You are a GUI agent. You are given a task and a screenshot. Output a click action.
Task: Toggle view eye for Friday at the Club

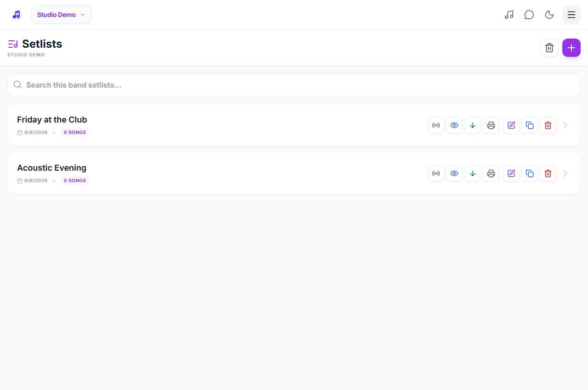(x=454, y=125)
